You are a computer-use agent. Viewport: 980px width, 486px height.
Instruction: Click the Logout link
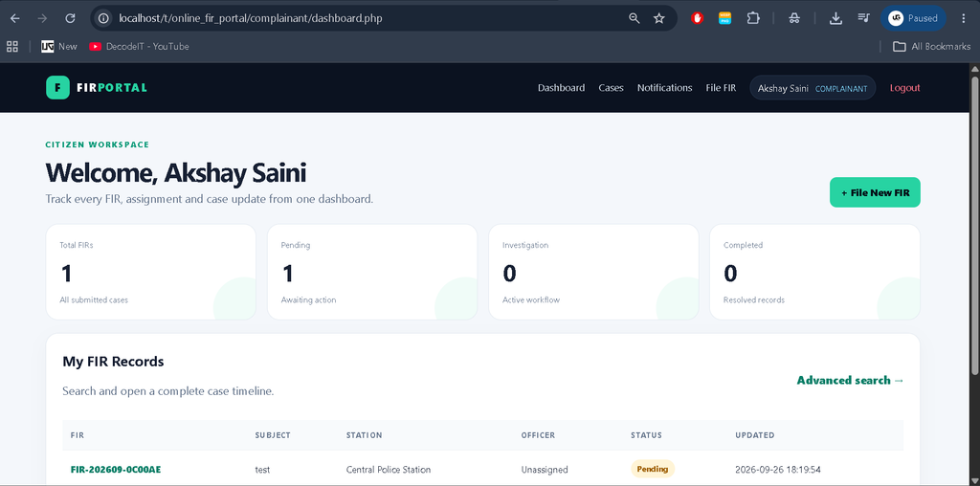905,88
